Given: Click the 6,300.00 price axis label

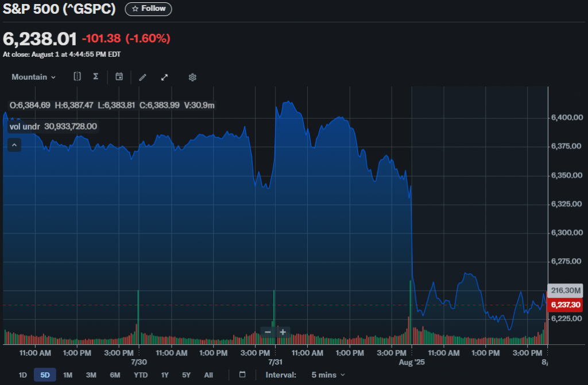Looking at the screenshot, I should pyautogui.click(x=567, y=232).
